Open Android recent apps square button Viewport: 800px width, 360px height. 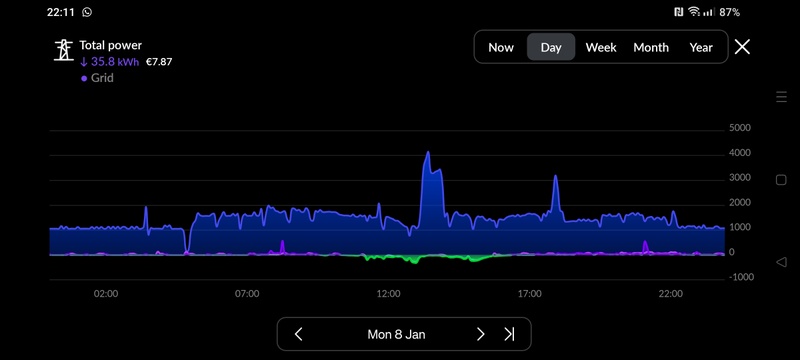[781, 179]
